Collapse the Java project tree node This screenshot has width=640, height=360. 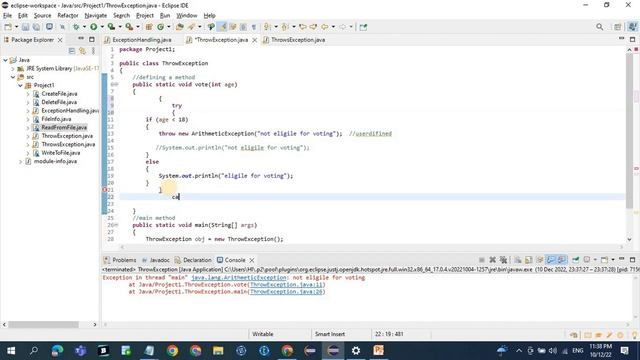click(6, 60)
